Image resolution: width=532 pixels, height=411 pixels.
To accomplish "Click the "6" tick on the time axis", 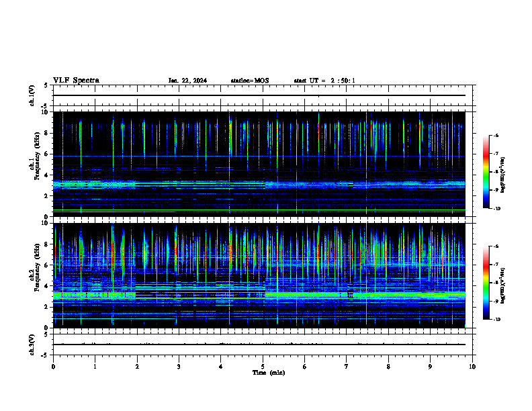I will [x=304, y=367].
